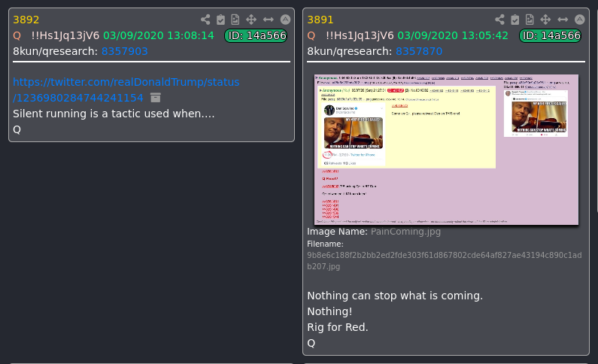Click share icon on post 3892

pos(205,20)
